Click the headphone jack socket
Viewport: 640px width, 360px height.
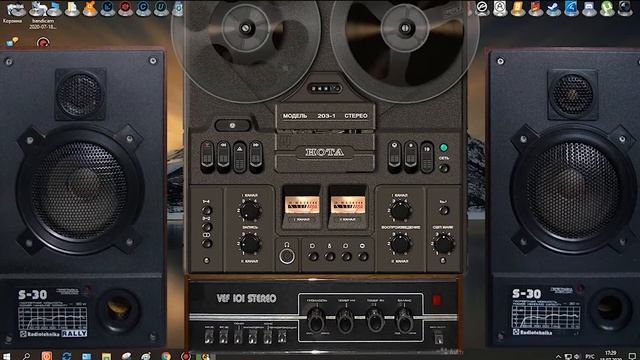[x=287, y=256]
